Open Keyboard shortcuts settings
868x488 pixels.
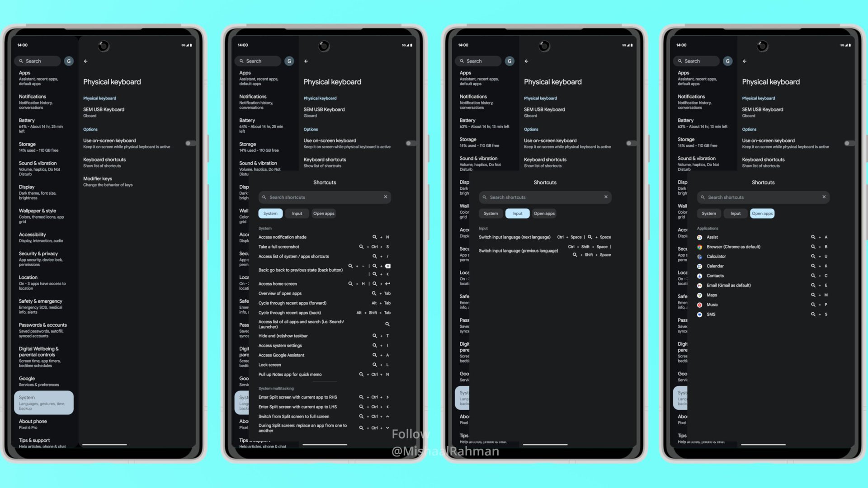coord(104,162)
